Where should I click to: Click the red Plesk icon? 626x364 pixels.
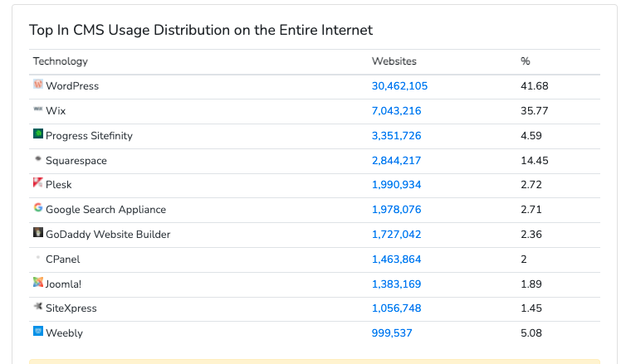click(x=38, y=182)
